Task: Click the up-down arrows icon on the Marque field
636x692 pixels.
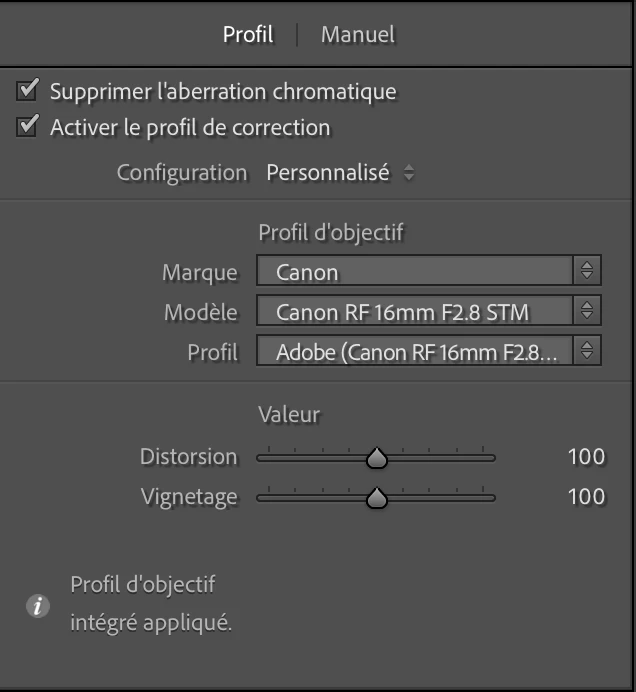Action: [x=587, y=271]
